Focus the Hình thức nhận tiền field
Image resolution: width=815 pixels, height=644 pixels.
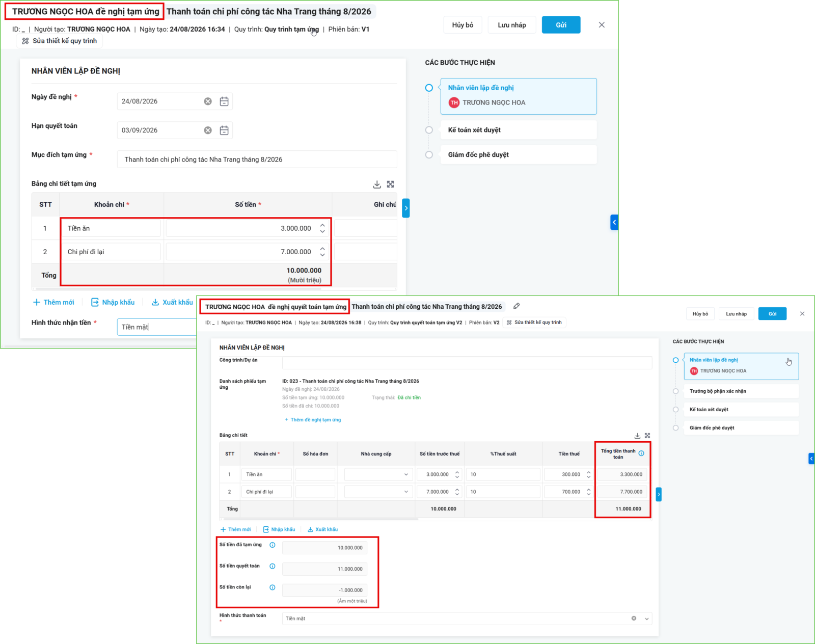157,327
